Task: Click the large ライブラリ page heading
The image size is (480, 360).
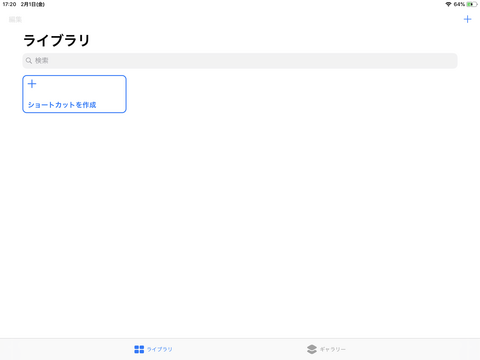Action: click(x=57, y=40)
